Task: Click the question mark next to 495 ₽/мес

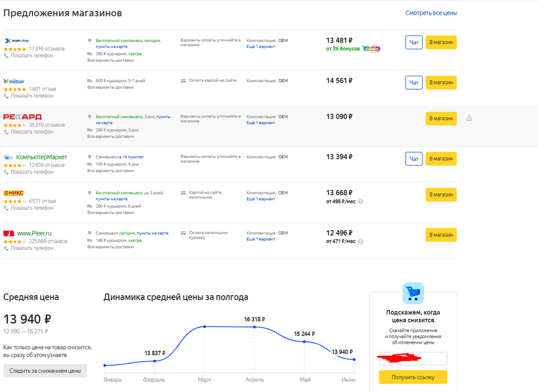Action: coord(360,201)
